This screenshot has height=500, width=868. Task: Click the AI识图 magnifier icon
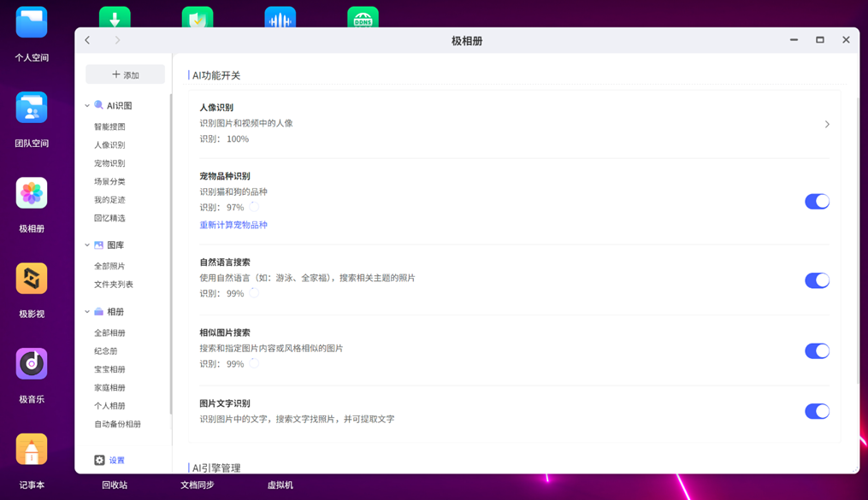[x=98, y=105]
